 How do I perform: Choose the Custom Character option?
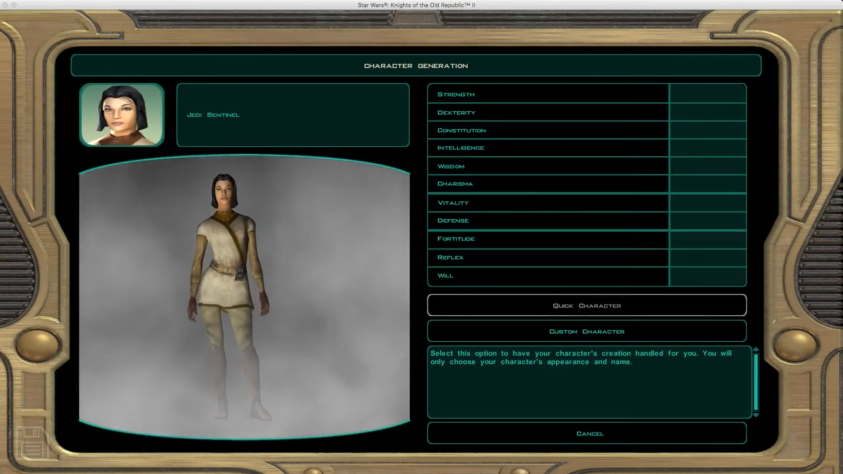tap(587, 331)
